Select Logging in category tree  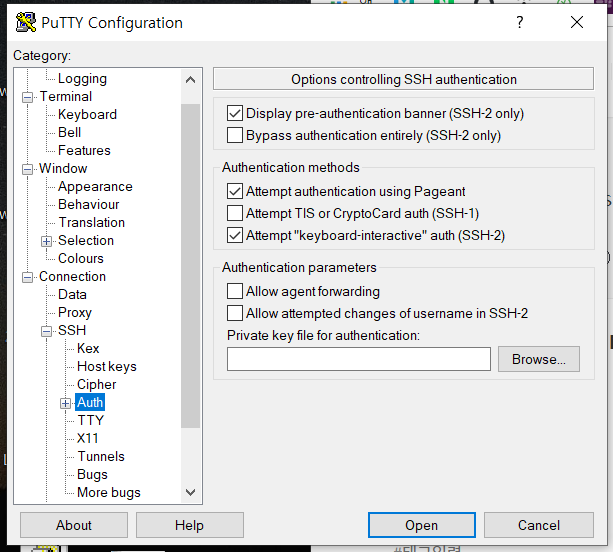click(x=82, y=79)
